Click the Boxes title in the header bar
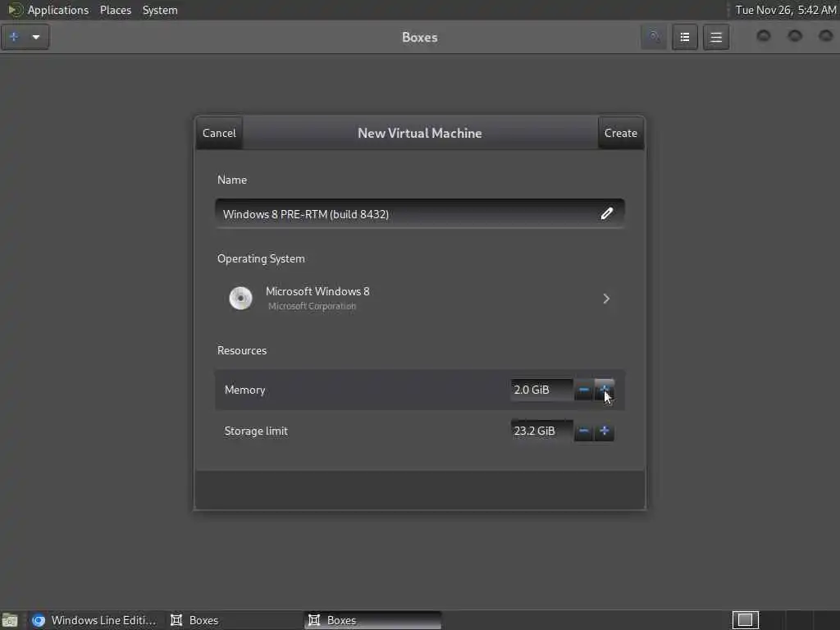The height and width of the screenshot is (630, 840). click(x=419, y=37)
